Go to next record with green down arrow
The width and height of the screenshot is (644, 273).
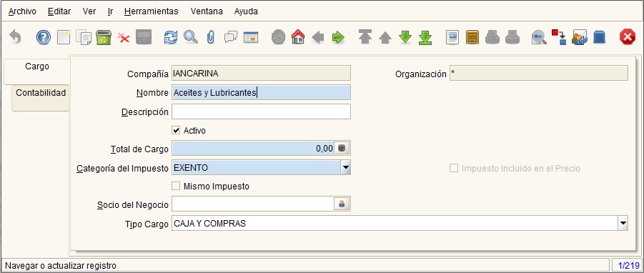(x=405, y=37)
